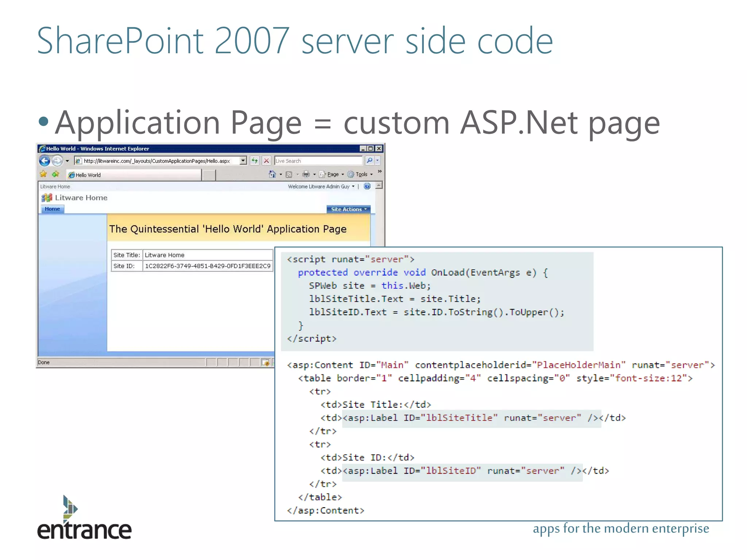Click the Add to Favorites icon
Viewport: 747px width, 560px height.
tap(55, 174)
